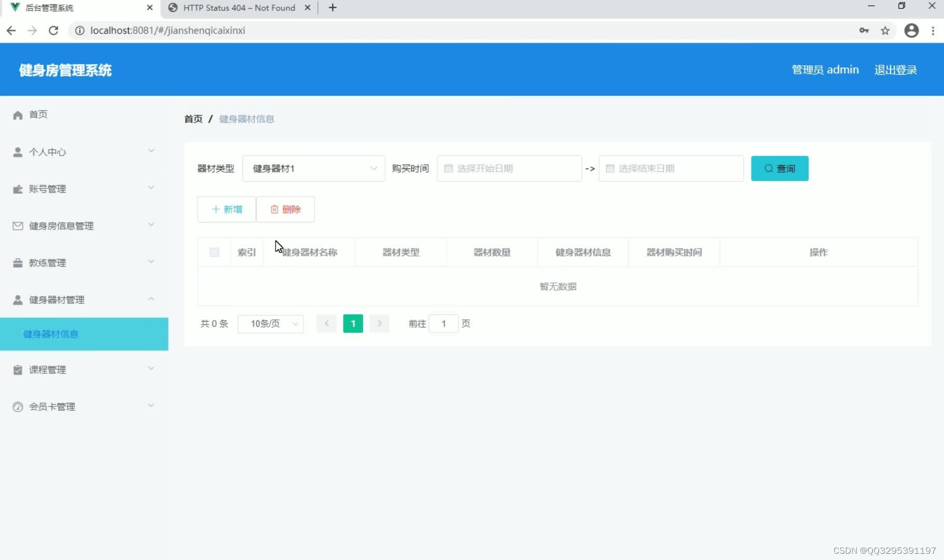Click the browser forward arrow
The width and height of the screenshot is (944, 560).
tap(32, 31)
